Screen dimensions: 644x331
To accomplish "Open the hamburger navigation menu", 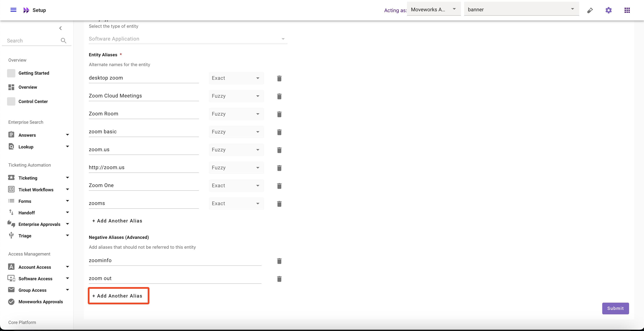I will pos(13,10).
